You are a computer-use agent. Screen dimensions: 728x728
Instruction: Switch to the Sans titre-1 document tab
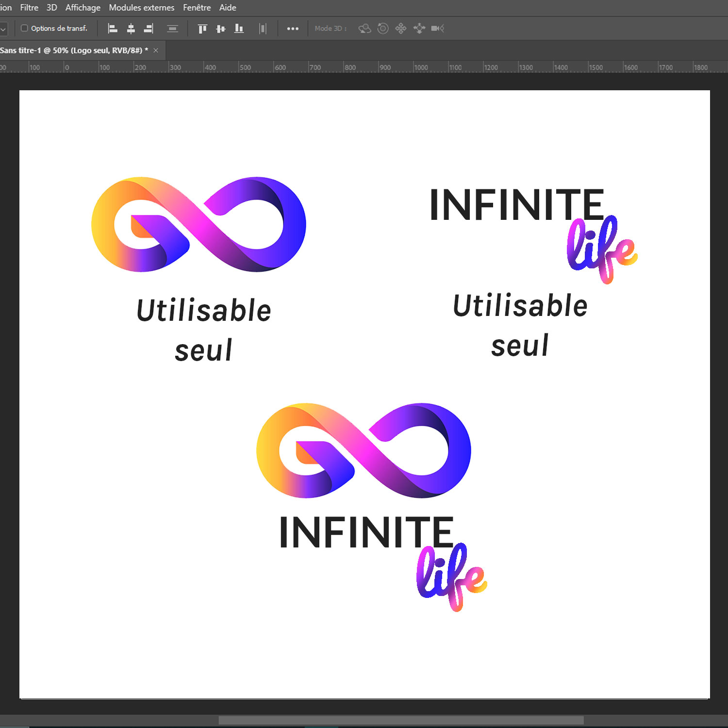click(x=73, y=50)
